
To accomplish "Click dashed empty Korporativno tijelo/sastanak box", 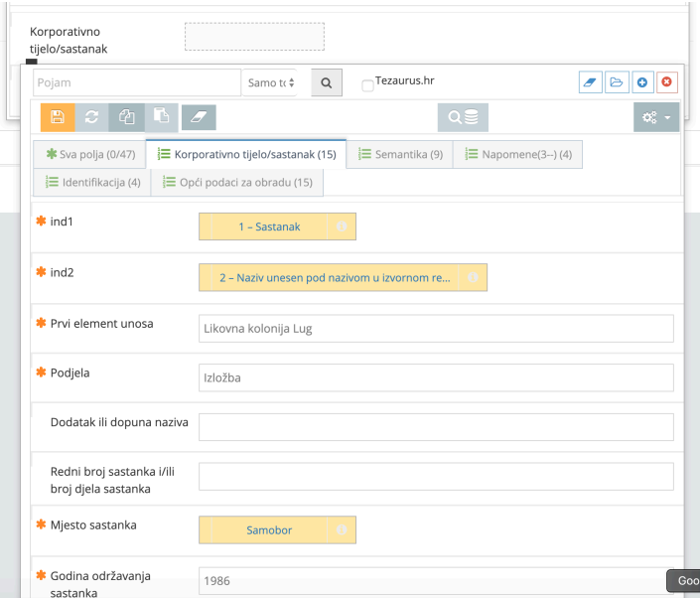I will click(x=254, y=37).
